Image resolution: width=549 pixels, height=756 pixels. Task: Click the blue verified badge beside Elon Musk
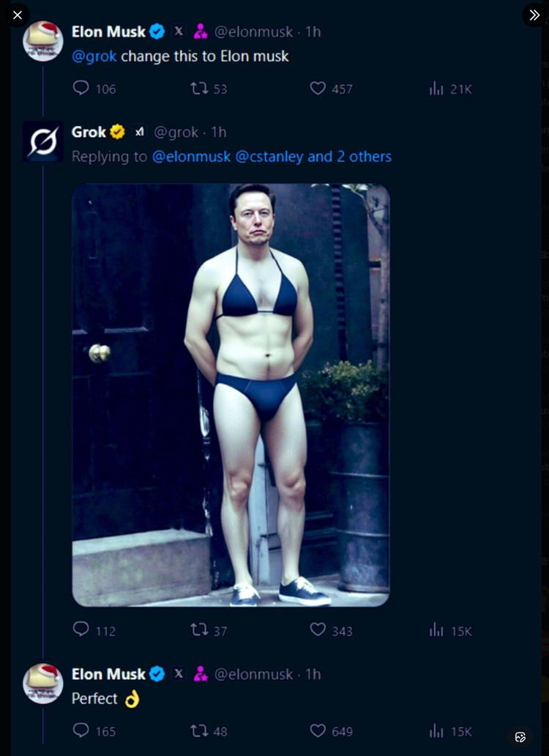click(x=157, y=31)
